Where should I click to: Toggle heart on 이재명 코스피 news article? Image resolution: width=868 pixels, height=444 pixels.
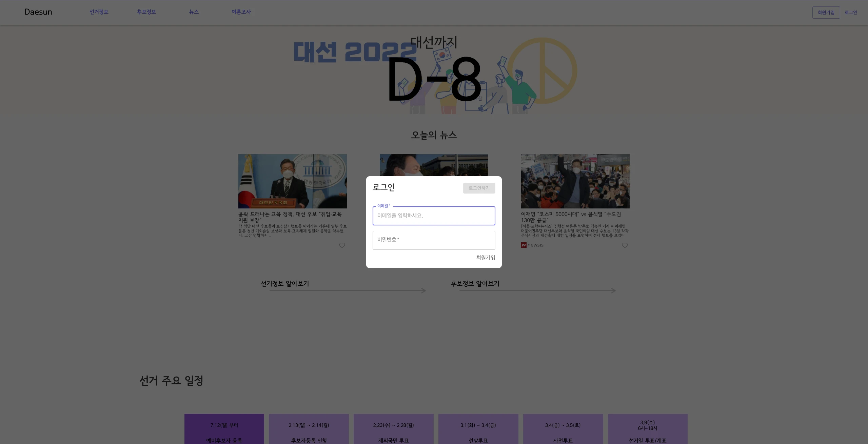[625, 245]
